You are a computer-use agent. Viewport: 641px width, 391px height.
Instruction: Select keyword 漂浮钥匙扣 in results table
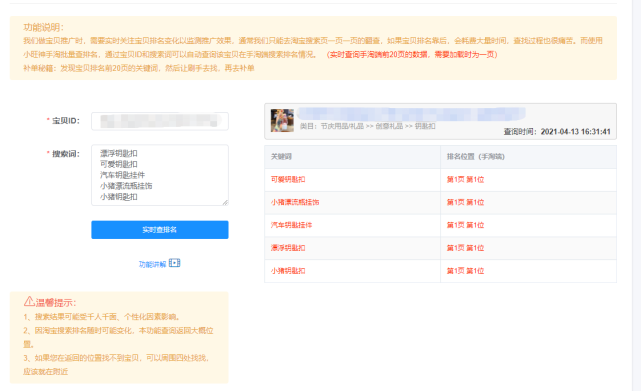[x=288, y=248]
